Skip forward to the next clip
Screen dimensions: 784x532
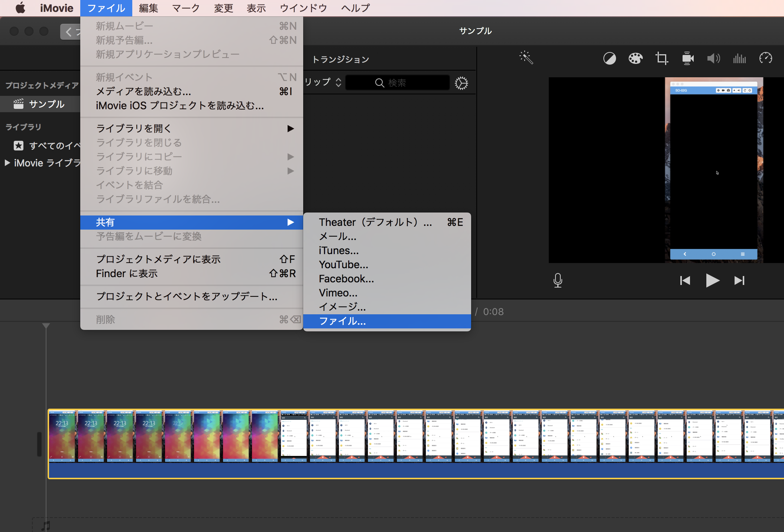point(739,280)
